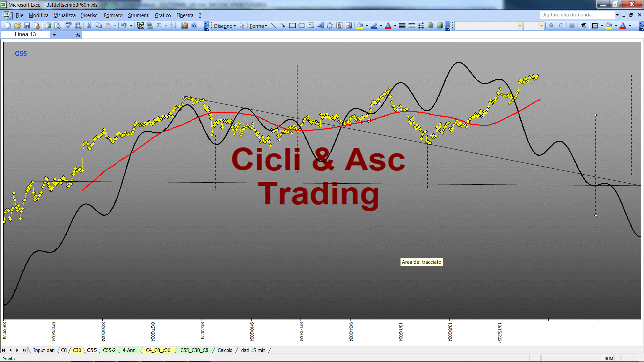Expand the help question dropdown arrow
The height and width of the screenshot is (362, 644).
[x=617, y=15]
